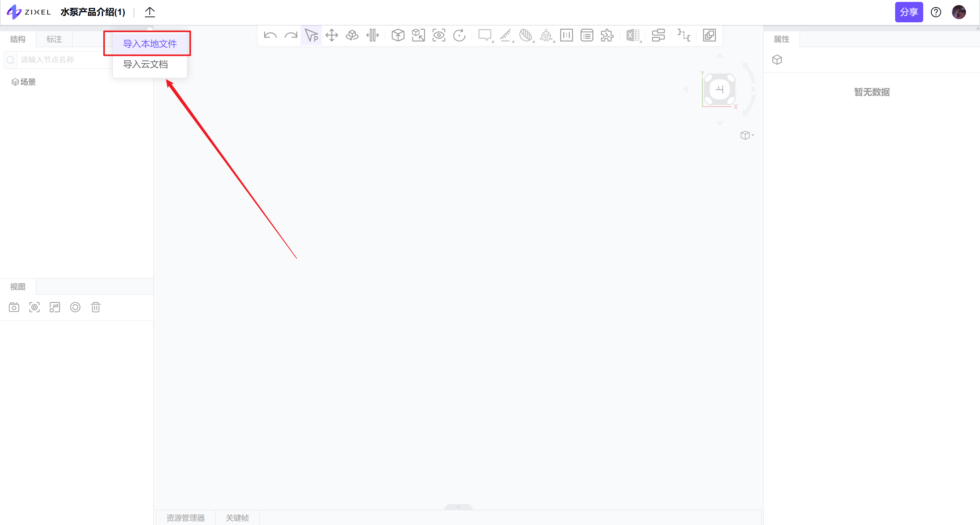The image size is (980, 525).
Task: Click the framed vertical bars icon
Action: tap(567, 35)
